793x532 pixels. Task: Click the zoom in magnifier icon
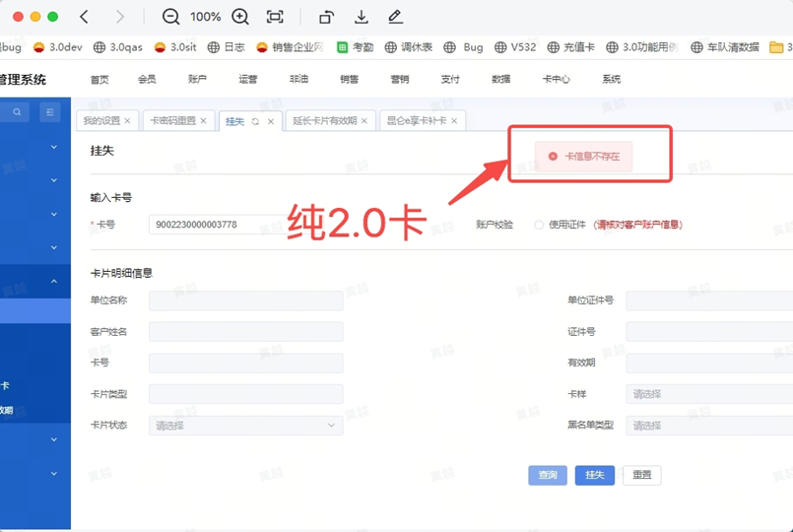[x=240, y=17]
